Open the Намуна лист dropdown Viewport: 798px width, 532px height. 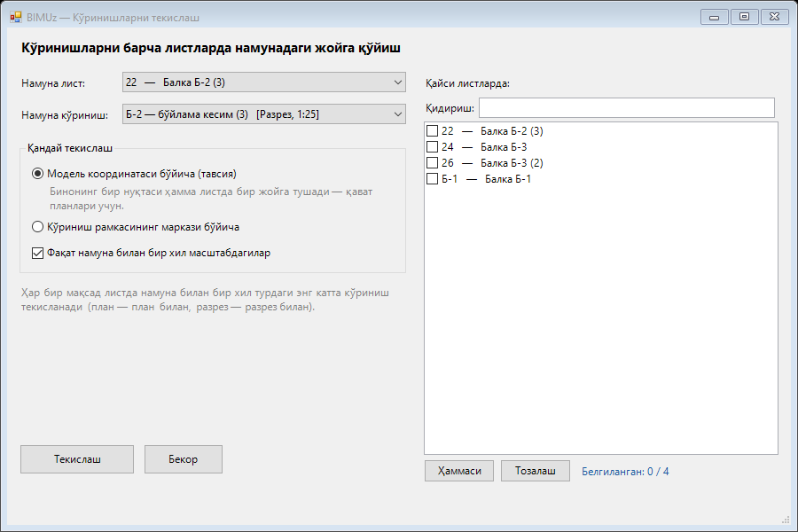(x=263, y=82)
